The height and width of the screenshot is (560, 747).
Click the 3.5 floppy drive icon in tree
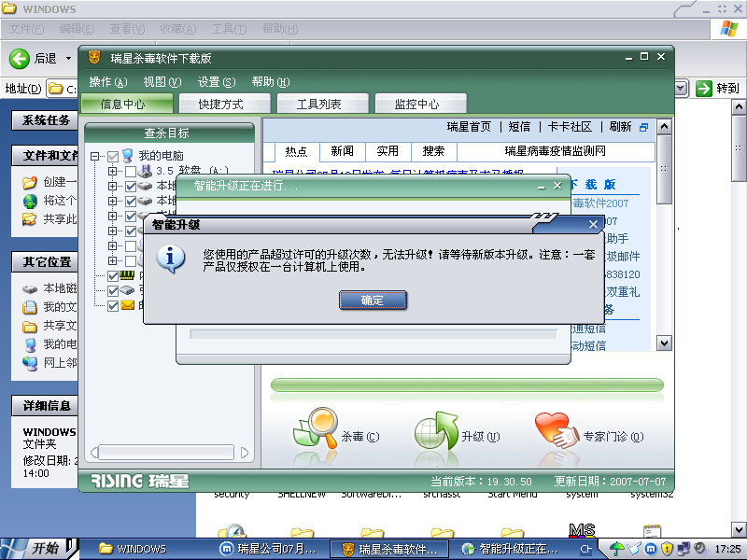(x=145, y=171)
